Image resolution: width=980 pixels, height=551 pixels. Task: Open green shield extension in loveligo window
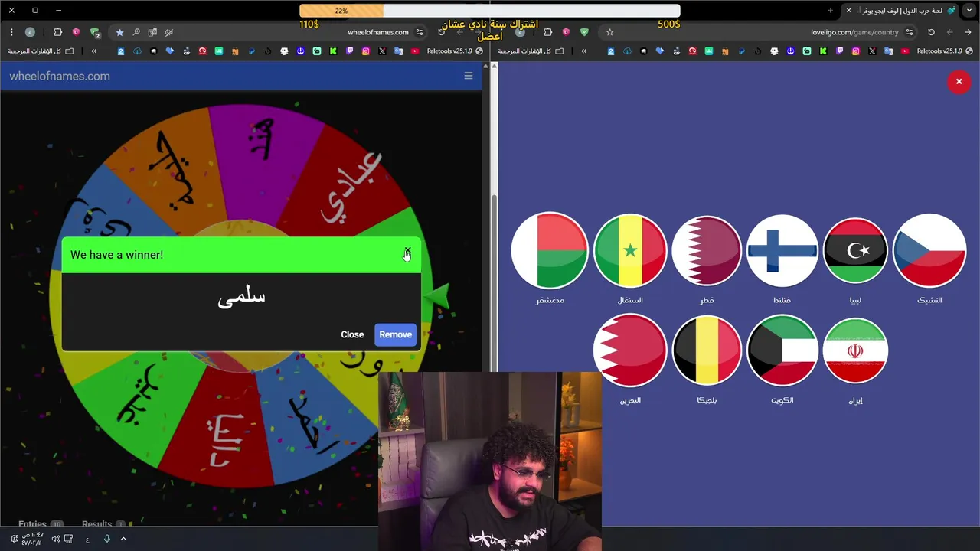point(584,32)
